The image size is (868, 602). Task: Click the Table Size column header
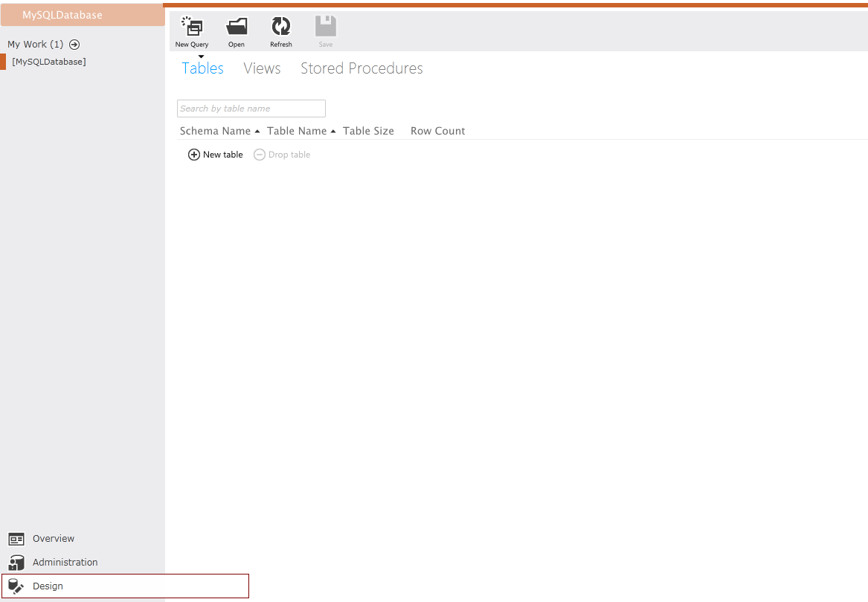(x=368, y=131)
